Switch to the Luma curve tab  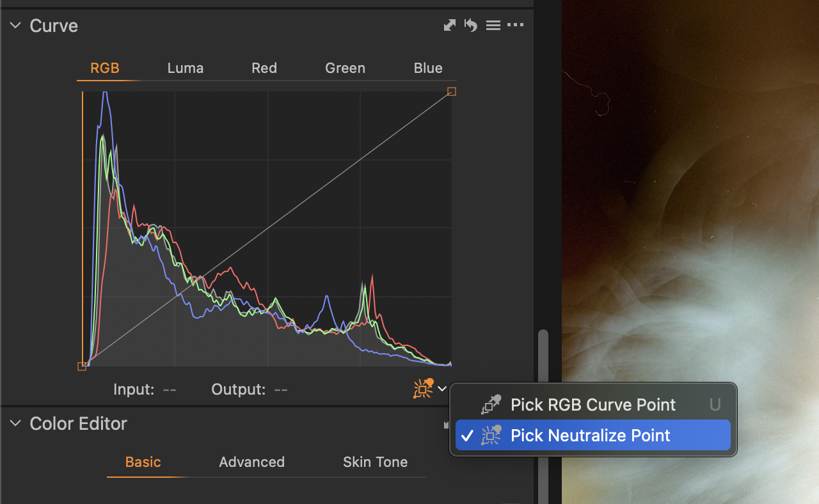(x=186, y=68)
